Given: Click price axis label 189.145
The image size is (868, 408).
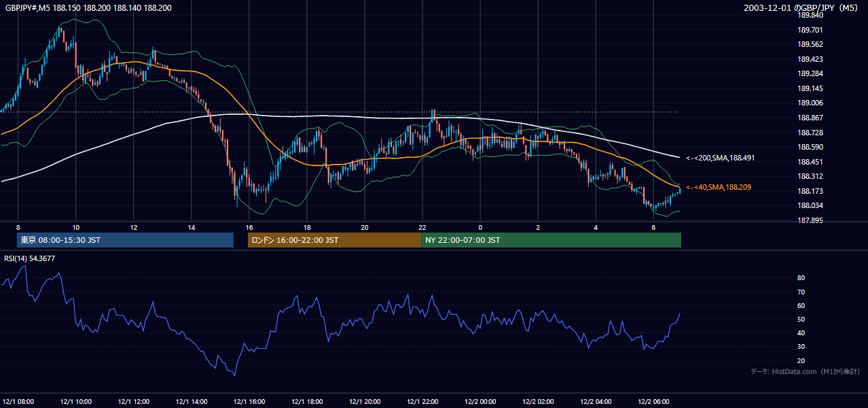Looking at the screenshot, I should (810, 88).
